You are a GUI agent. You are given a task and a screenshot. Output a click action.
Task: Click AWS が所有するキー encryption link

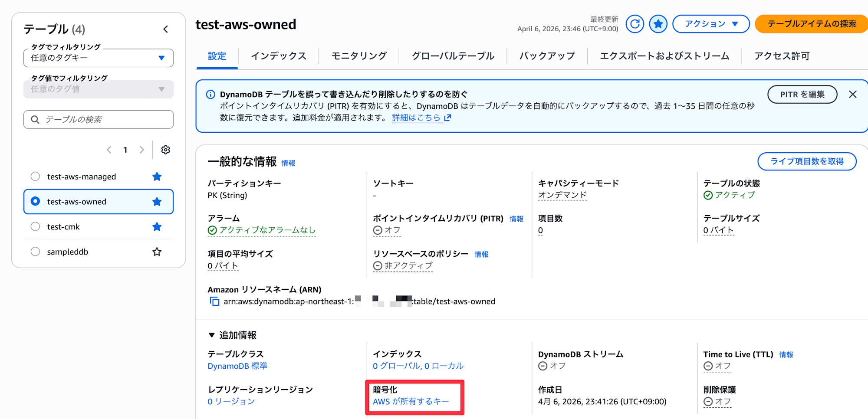tap(411, 402)
